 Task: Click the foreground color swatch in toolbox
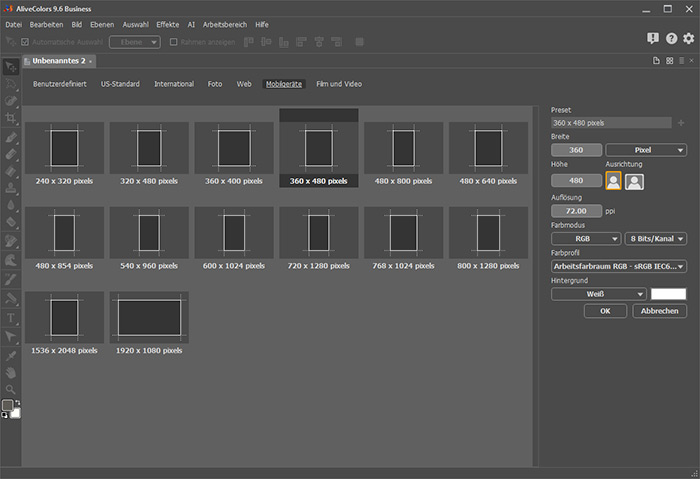click(x=8, y=405)
